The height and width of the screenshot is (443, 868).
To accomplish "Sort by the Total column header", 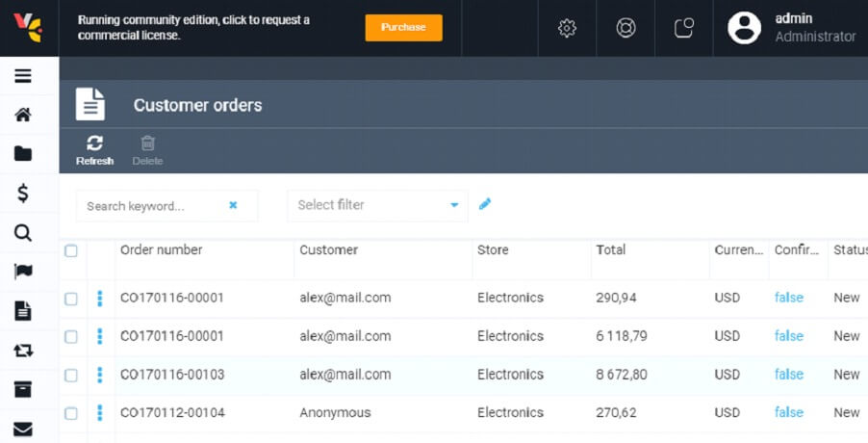I will tap(611, 250).
